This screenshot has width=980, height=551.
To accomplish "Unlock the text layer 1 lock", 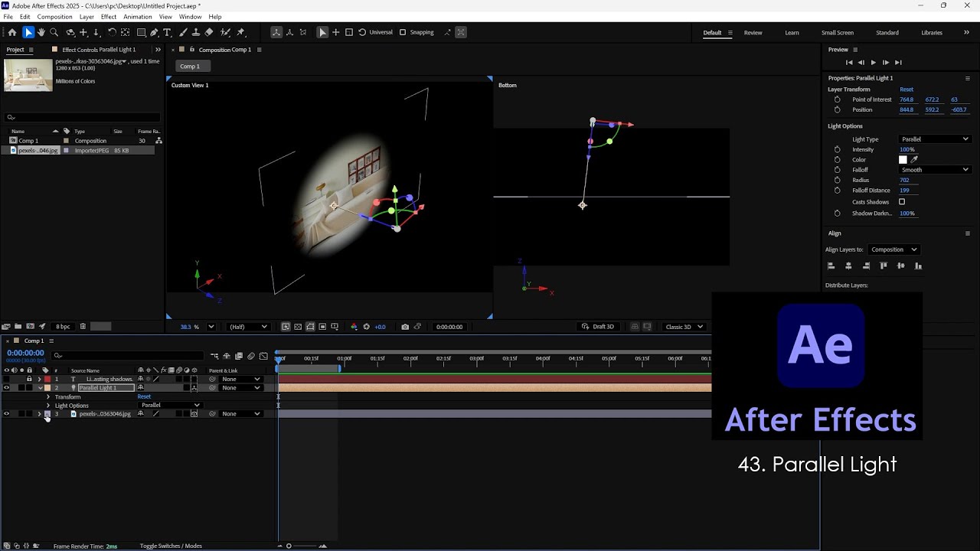I will click(x=30, y=379).
